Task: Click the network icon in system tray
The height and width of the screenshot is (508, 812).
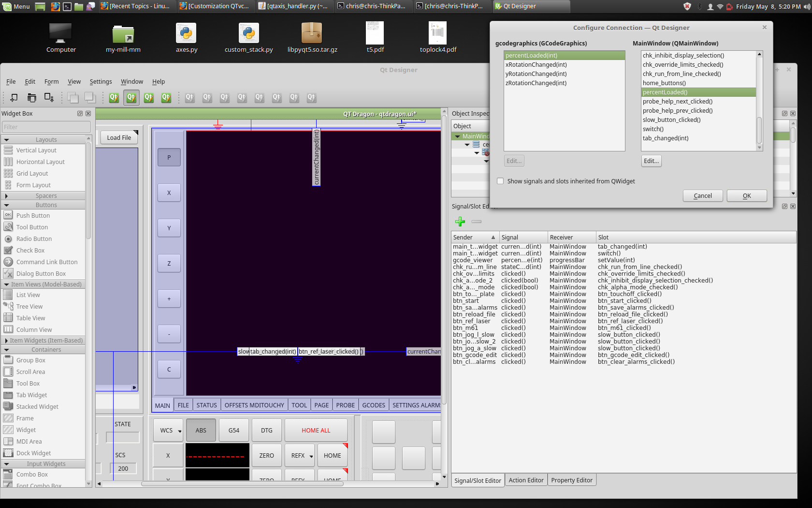Action: (720, 6)
